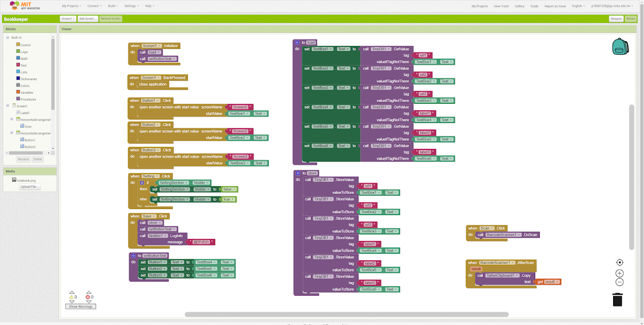Click the yellow warning triangle counter icon

pyautogui.click(x=72, y=297)
